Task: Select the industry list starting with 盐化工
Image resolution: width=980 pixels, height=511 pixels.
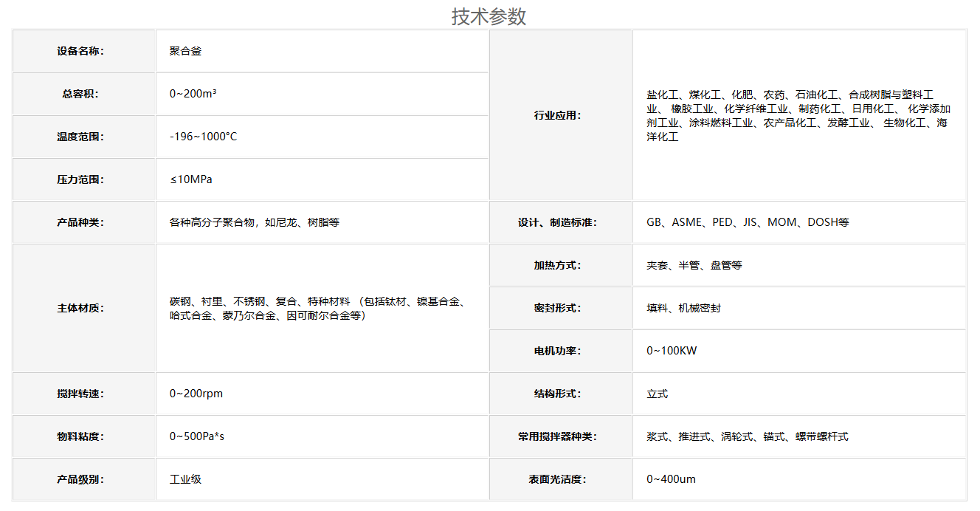Action: click(x=797, y=116)
